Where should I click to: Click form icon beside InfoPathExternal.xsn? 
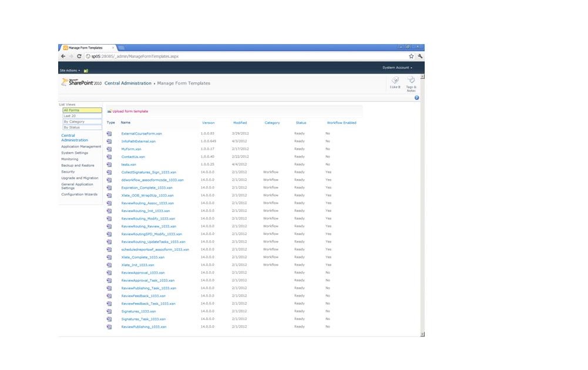click(x=109, y=142)
